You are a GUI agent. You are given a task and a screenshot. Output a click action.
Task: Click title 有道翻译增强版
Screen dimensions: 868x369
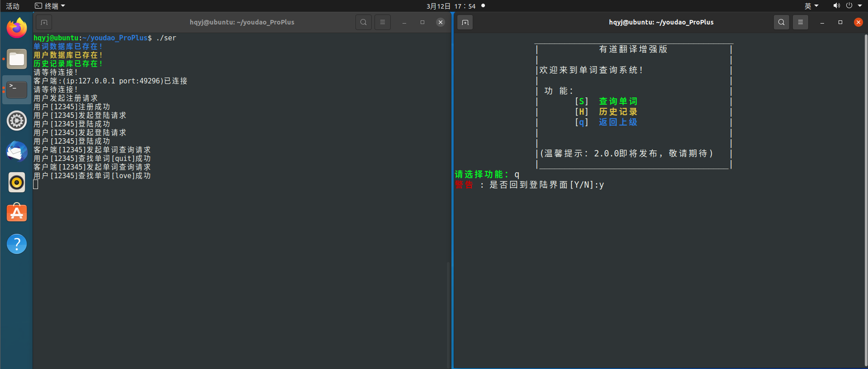click(x=633, y=49)
